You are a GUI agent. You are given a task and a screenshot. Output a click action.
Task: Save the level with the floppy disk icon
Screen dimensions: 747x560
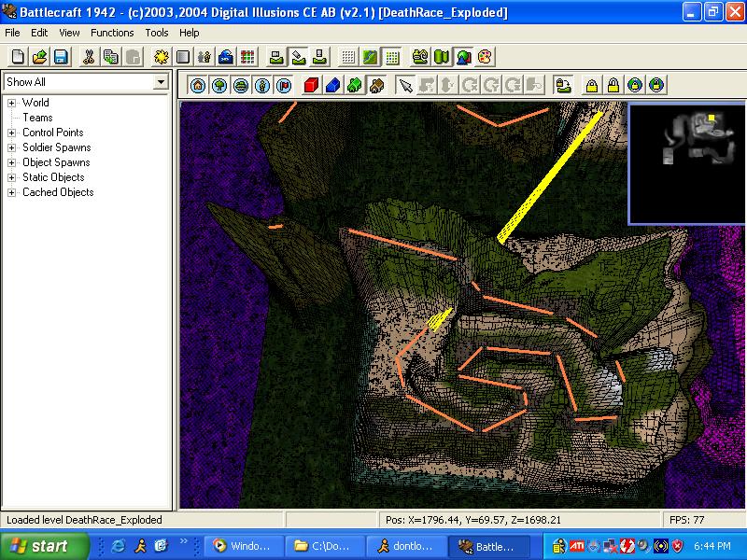click(61, 57)
